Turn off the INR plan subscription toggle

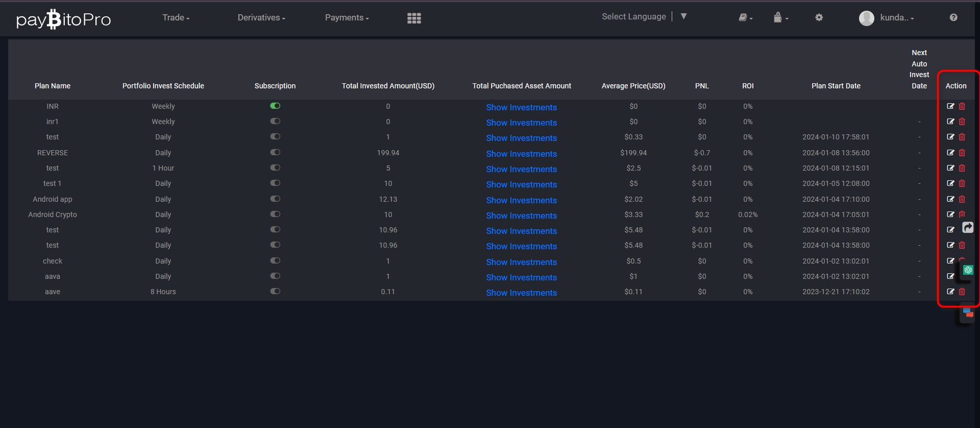point(275,106)
